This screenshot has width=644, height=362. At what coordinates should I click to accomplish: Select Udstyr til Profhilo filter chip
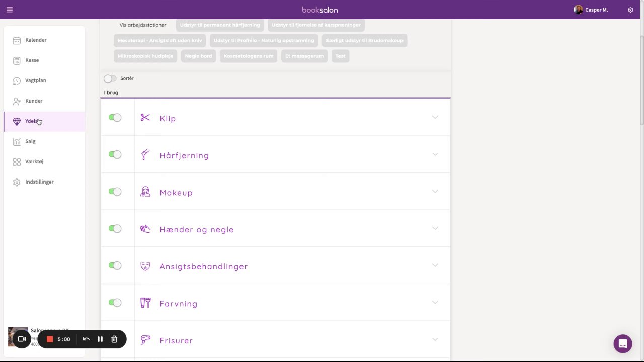(x=264, y=40)
